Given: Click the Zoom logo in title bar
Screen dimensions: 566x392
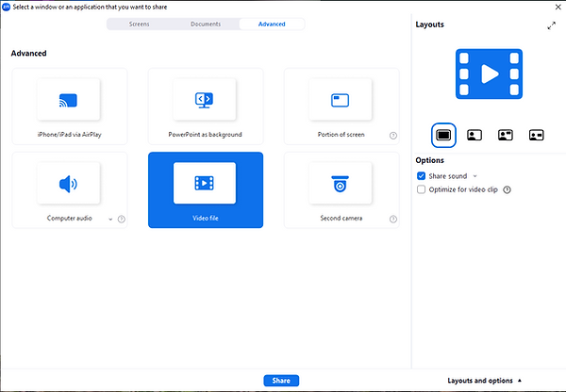Looking at the screenshot, I should (x=7, y=7).
